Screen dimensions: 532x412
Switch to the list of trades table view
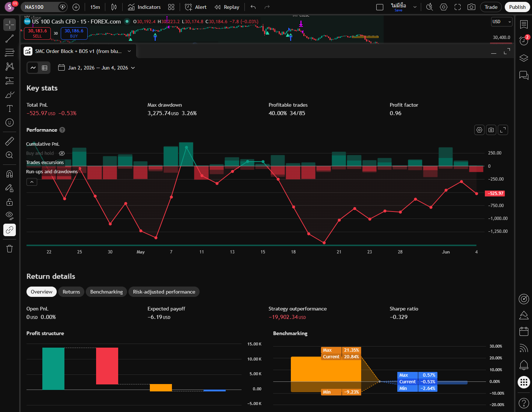(45, 68)
